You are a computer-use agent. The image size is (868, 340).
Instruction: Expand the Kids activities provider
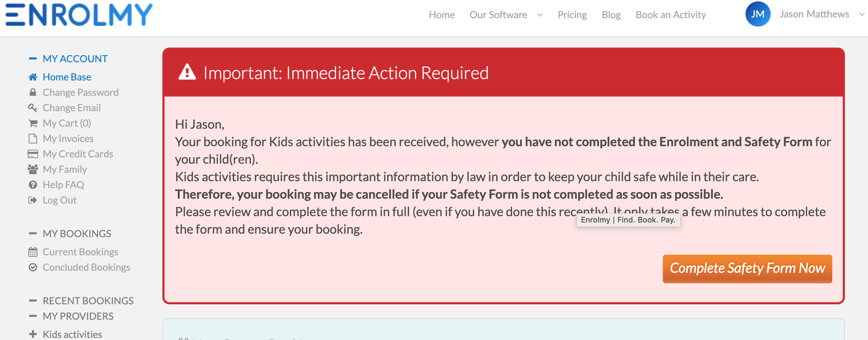tap(33, 334)
